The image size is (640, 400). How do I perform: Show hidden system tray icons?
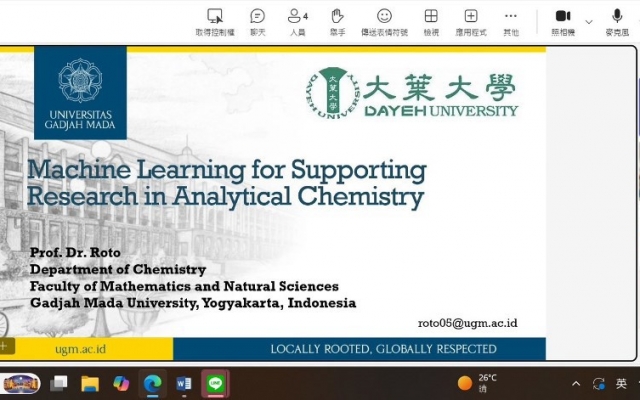(576, 384)
